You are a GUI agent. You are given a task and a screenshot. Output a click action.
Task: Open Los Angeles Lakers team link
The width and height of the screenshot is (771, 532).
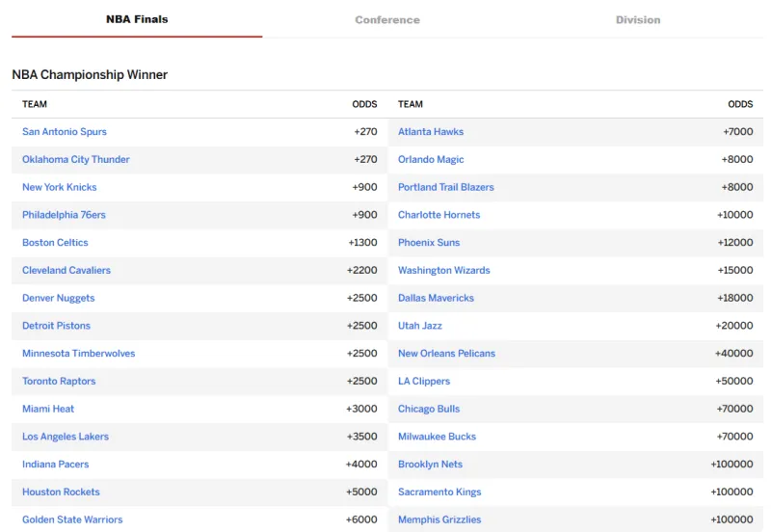(66, 437)
